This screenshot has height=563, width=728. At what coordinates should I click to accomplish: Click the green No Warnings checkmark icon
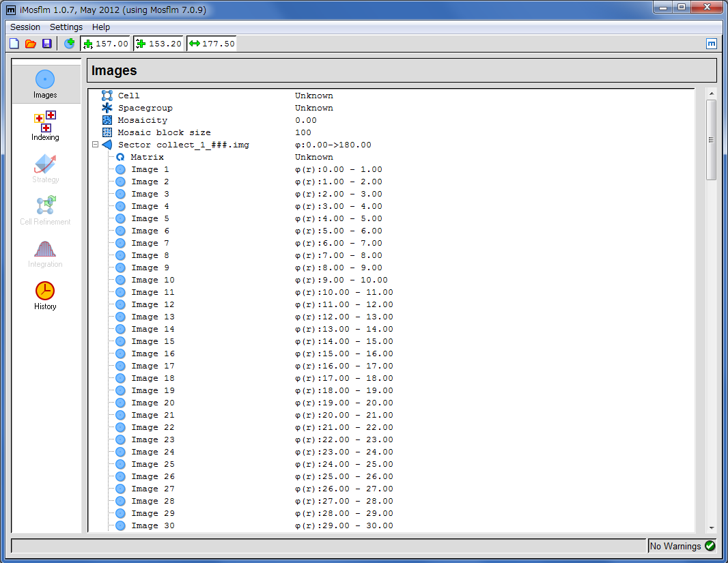(x=710, y=545)
